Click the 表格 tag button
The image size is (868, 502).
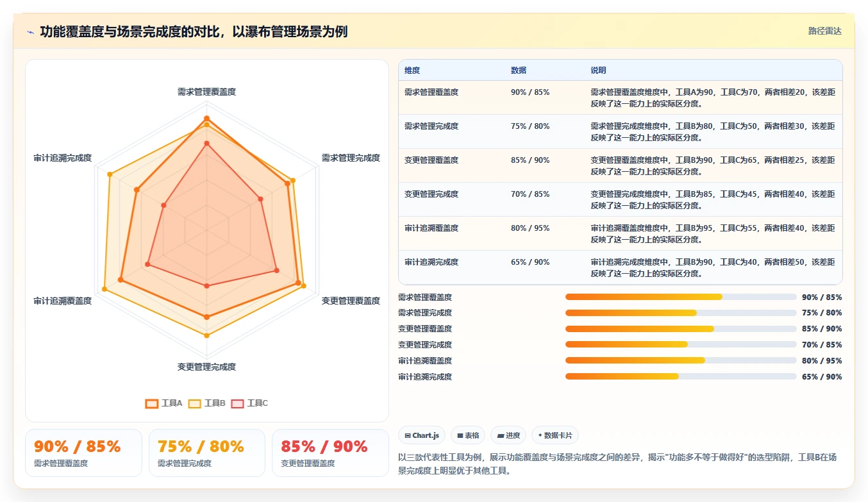point(468,435)
